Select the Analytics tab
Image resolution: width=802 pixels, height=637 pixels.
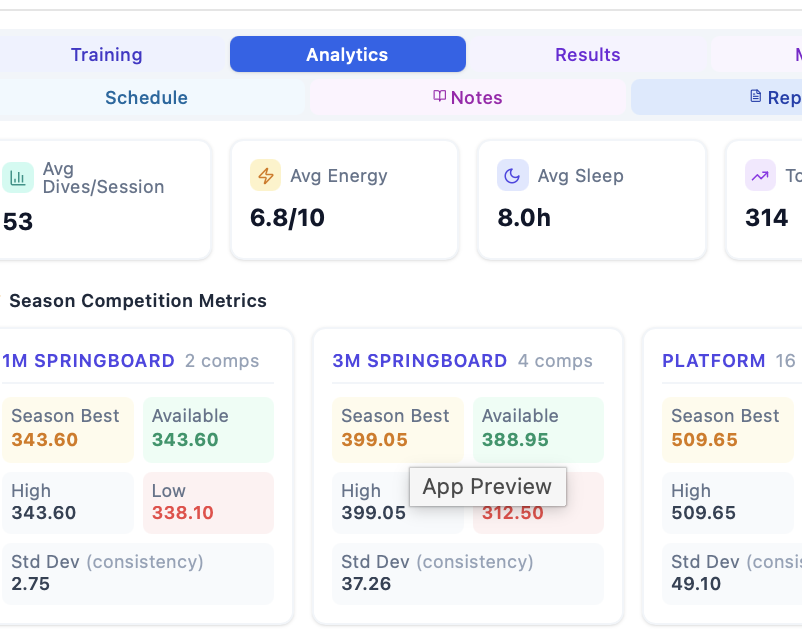[x=348, y=54]
